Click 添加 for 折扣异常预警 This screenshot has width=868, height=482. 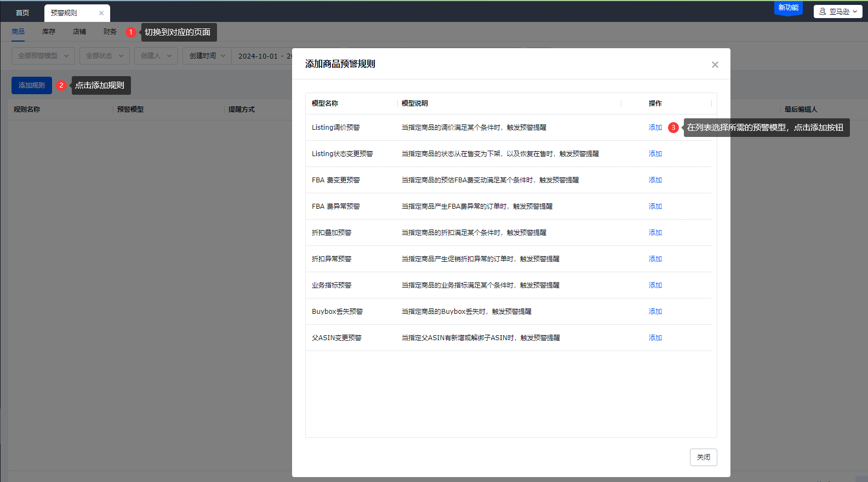tap(655, 259)
